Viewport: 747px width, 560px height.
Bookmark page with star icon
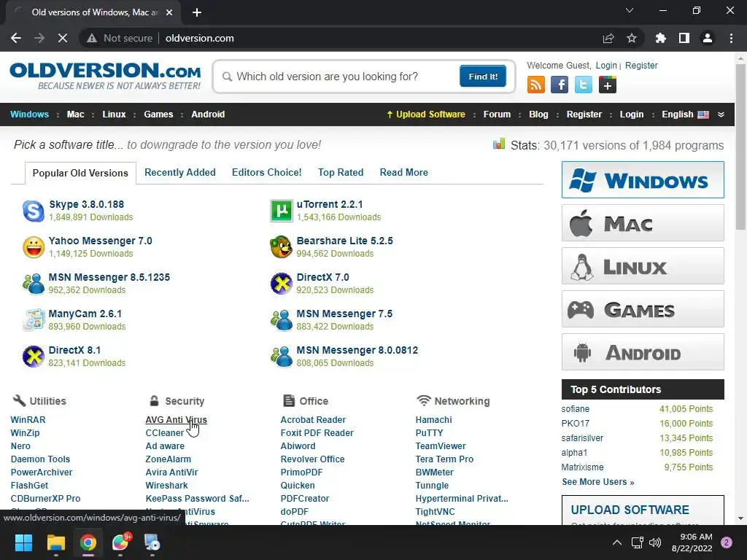click(x=632, y=38)
